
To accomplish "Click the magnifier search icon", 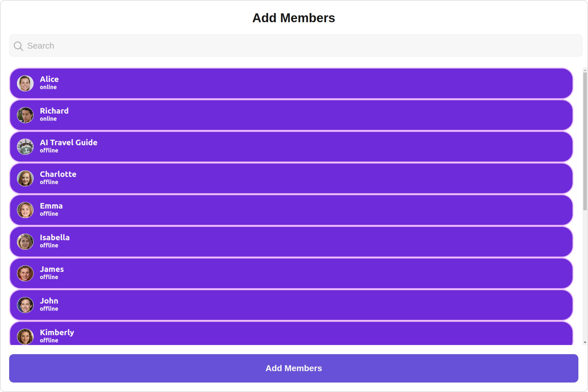I will coord(18,46).
